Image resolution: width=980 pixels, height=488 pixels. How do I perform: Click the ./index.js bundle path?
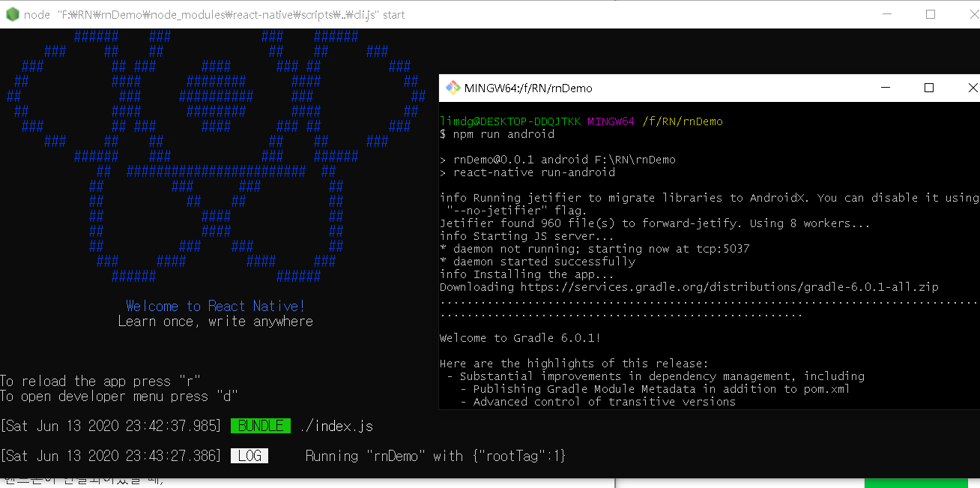pyautogui.click(x=336, y=427)
